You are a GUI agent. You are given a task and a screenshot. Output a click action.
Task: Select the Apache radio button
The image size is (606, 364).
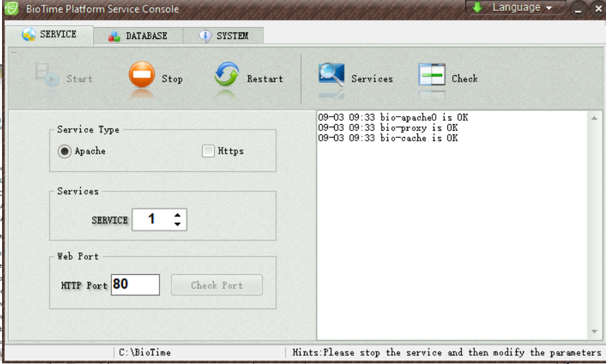(65, 151)
